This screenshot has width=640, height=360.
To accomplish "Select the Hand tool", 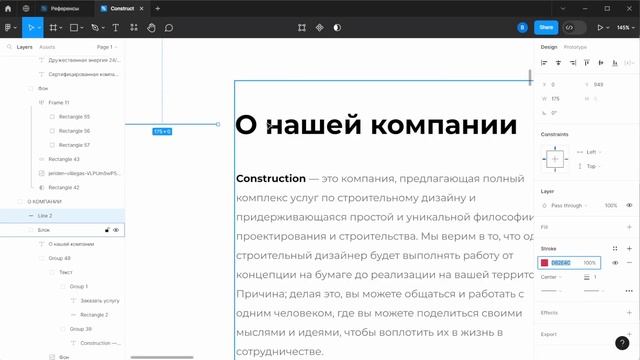I will 151,28.
